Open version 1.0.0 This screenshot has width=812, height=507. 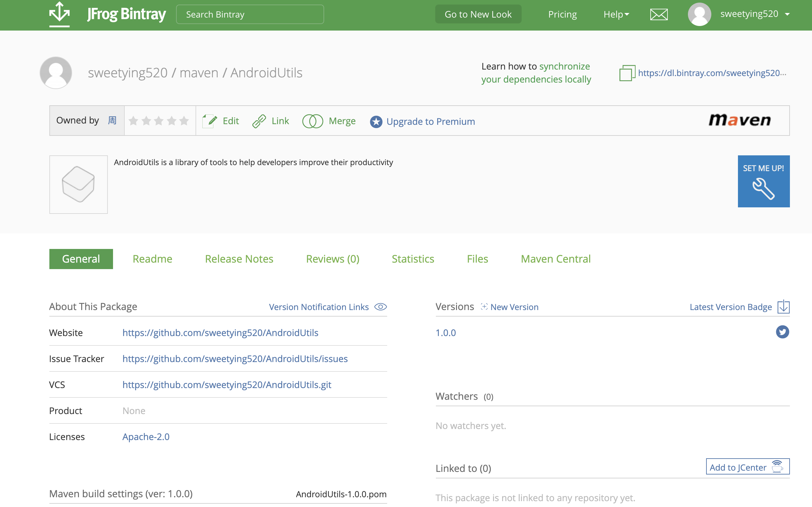point(445,332)
